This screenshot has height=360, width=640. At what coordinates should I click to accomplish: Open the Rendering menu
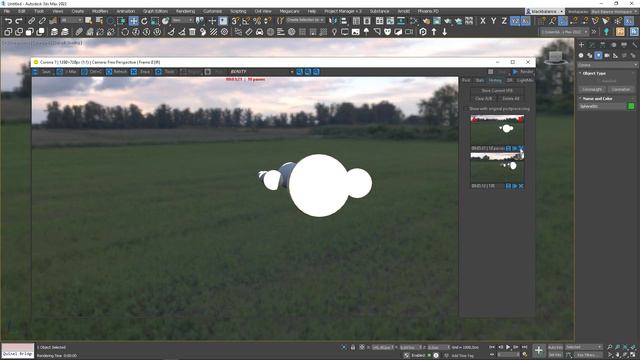[x=185, y=11]
